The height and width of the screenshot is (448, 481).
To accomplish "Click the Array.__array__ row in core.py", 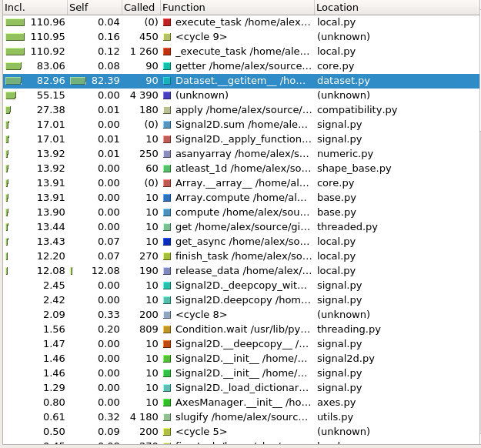I will (x=241, y=183).
